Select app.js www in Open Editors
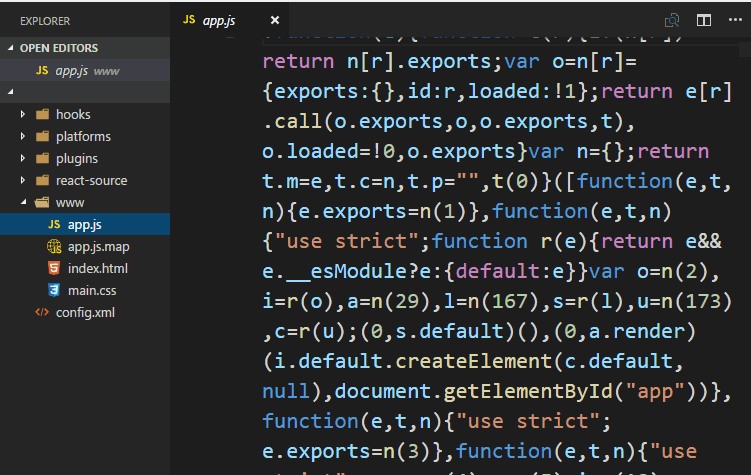 point(85,70)
